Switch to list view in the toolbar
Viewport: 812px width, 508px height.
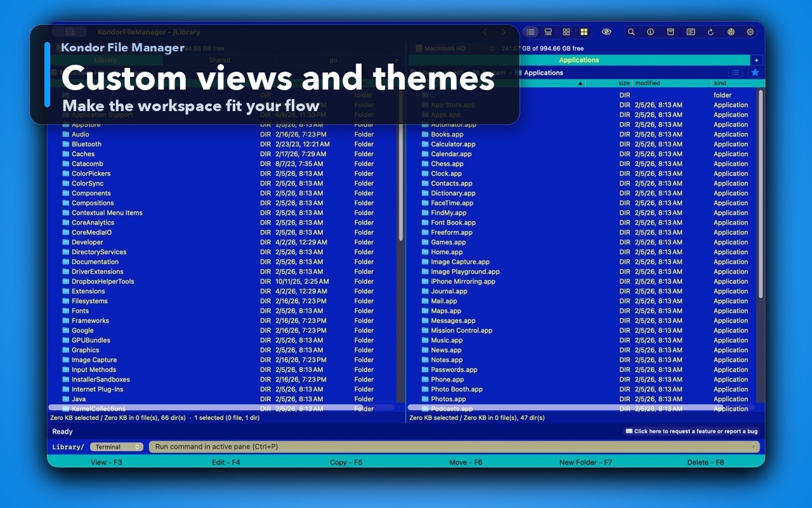tap(530, 32)
